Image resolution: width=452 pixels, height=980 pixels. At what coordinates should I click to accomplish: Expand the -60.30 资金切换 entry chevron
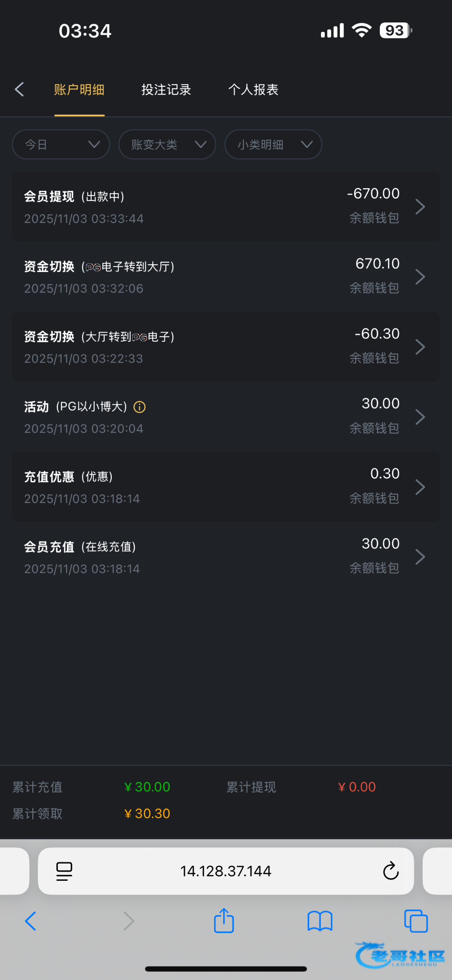[420, 347]
